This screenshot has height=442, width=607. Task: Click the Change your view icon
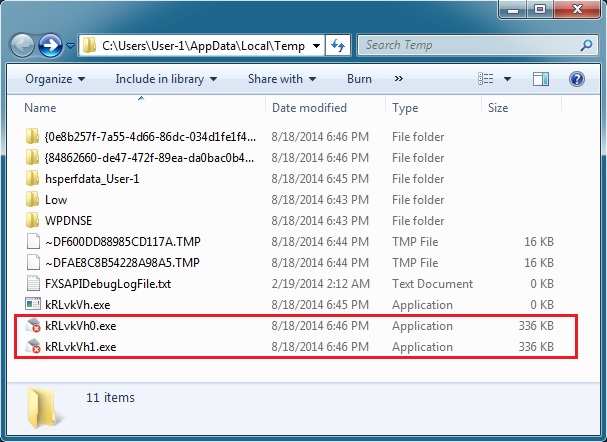click(x=487, y=79)
